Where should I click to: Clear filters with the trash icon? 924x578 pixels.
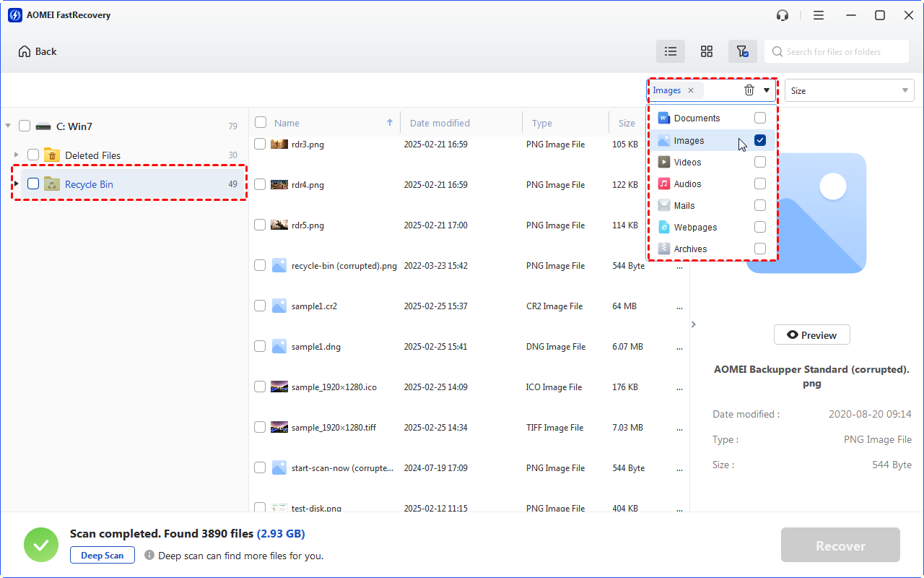(749, 90)
